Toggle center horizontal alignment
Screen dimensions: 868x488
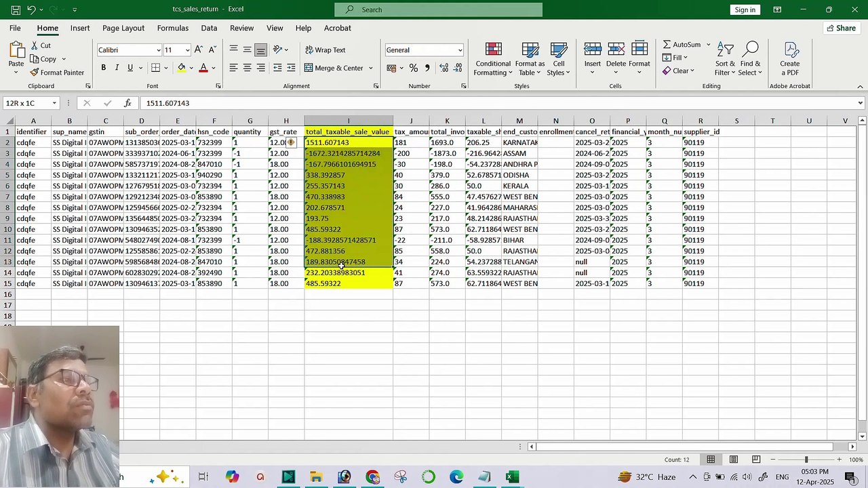247,68
